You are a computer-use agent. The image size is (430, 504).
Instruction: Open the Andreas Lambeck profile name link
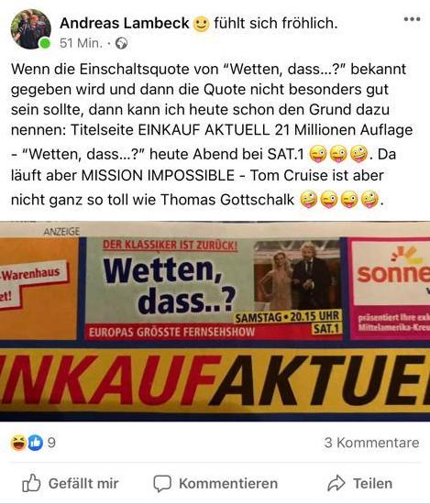click(x=125, y=23)
